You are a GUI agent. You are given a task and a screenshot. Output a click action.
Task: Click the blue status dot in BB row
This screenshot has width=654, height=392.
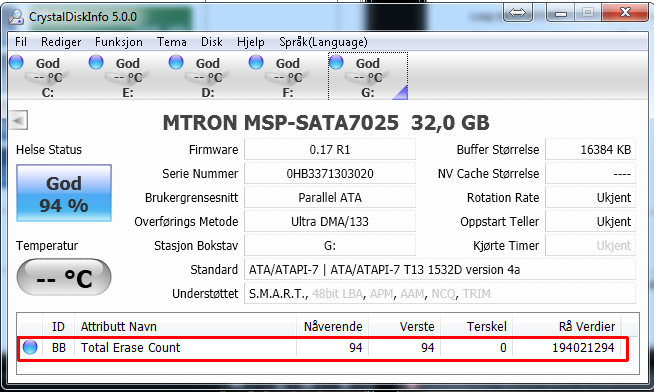(x=30, y=347)
